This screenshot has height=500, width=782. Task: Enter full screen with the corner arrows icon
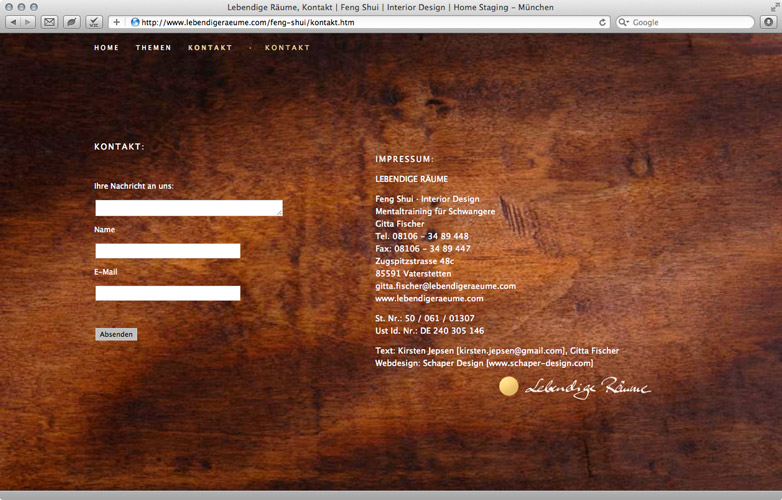click(x=775, y=7)
